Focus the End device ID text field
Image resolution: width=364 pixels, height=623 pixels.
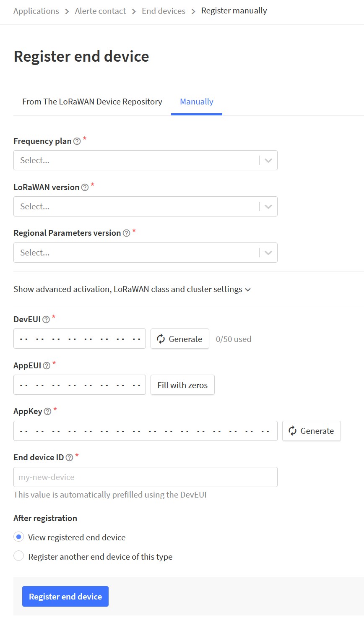tap(146, 477)
